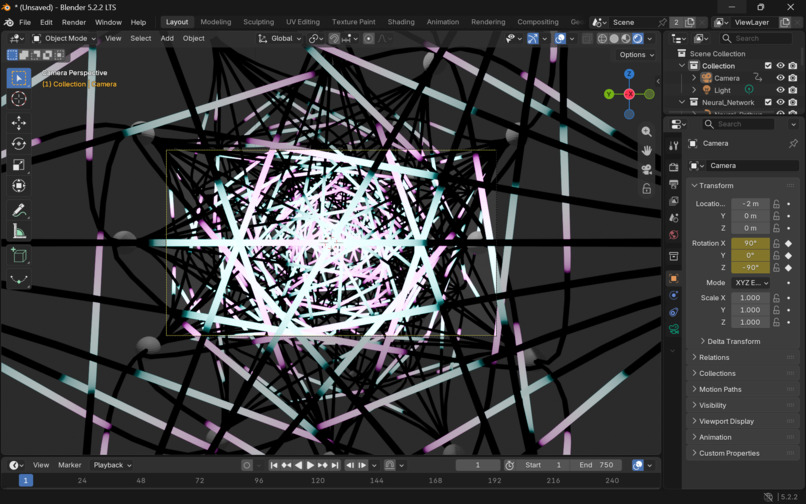Open the Camera data properties tab
Image resolution: width=806 pixels, height=504 pixels.
(673, 329)
